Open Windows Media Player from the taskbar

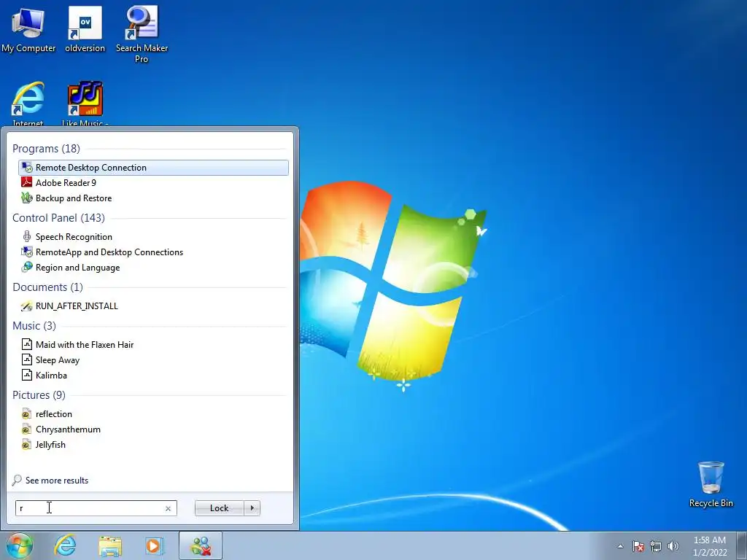pyautogui.click(x=154, y=545)
